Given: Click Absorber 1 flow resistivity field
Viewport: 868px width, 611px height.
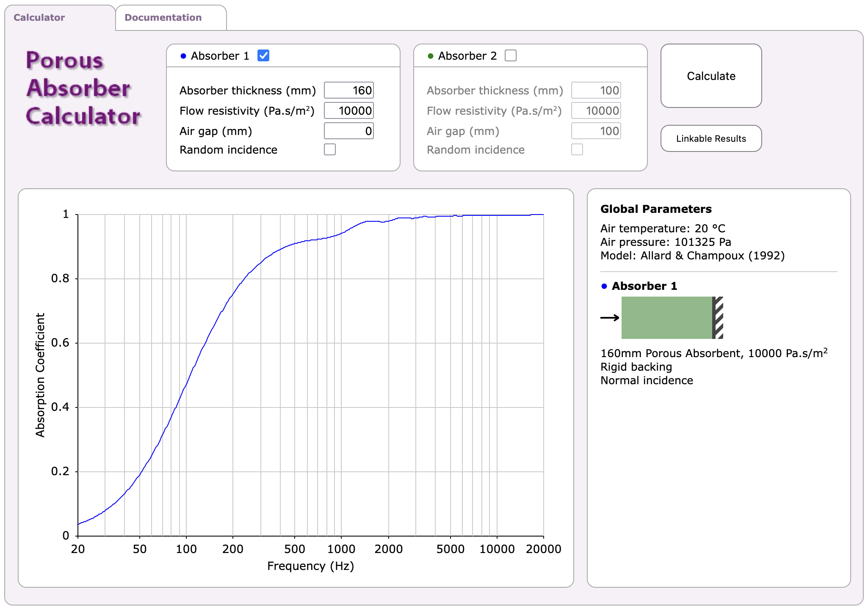Looking at the screenshot, I should pyautogui.click(x=349, y=110).
